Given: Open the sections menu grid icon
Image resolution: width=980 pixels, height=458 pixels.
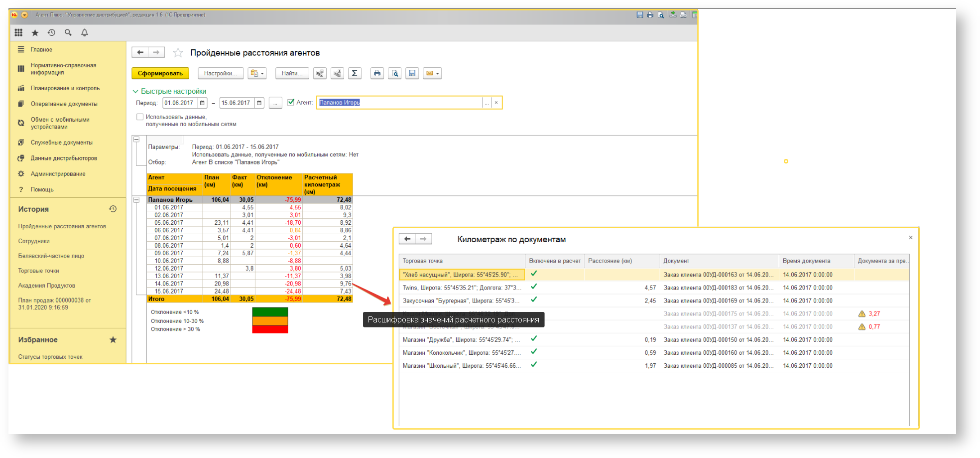Looking at the screenshot, I should 18,32.
